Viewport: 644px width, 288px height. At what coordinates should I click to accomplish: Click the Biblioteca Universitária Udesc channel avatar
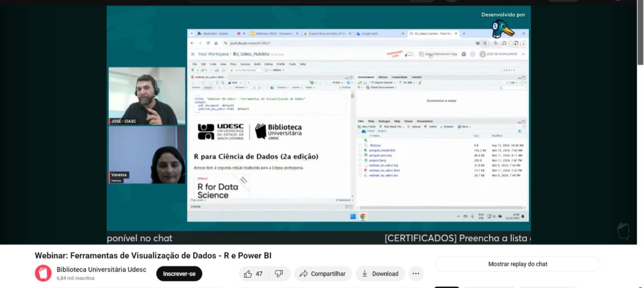pos(43,274)
